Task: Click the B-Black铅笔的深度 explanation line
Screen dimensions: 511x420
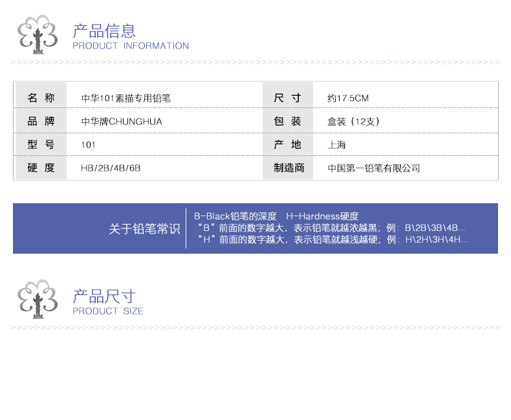Action: (x=235, y=216)
